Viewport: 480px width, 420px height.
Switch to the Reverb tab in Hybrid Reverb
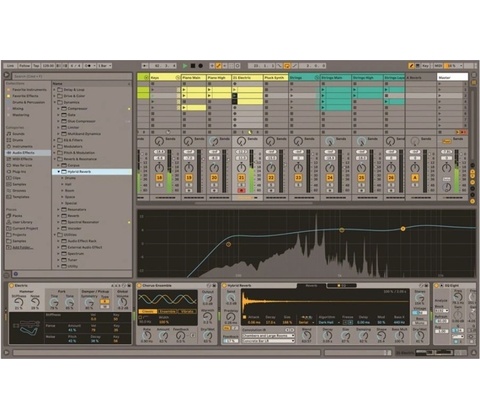tap(311, 286)
